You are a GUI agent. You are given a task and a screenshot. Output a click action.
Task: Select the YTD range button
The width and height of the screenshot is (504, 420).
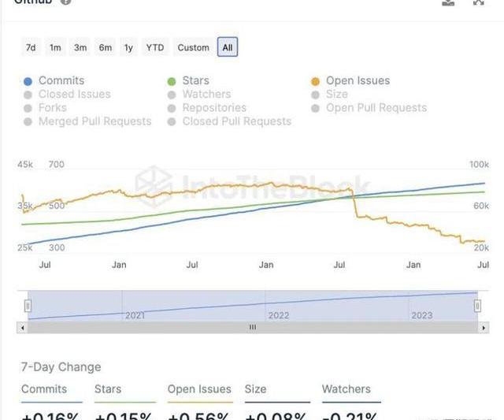155,47
